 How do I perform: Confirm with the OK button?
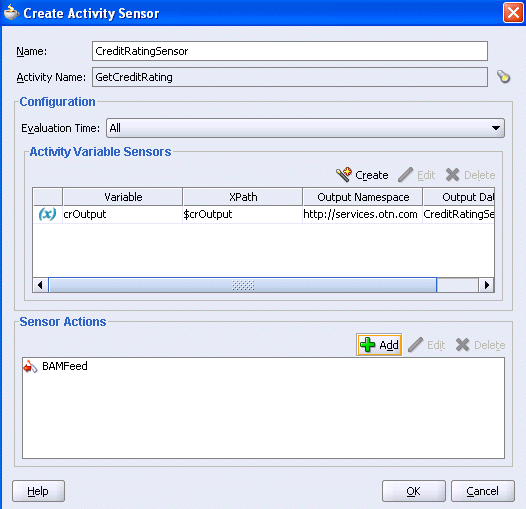pyautogui.click(x=414, y=491)
